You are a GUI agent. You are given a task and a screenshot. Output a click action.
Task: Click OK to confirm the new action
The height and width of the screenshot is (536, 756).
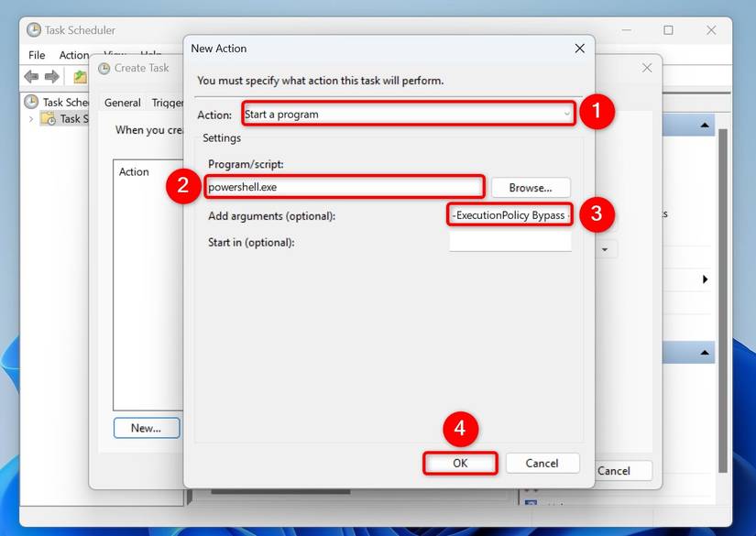pos(460,463)
